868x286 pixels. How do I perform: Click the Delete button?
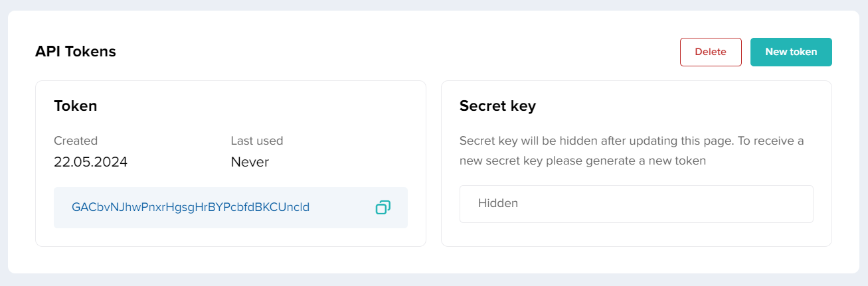click(x=710, y=52)
